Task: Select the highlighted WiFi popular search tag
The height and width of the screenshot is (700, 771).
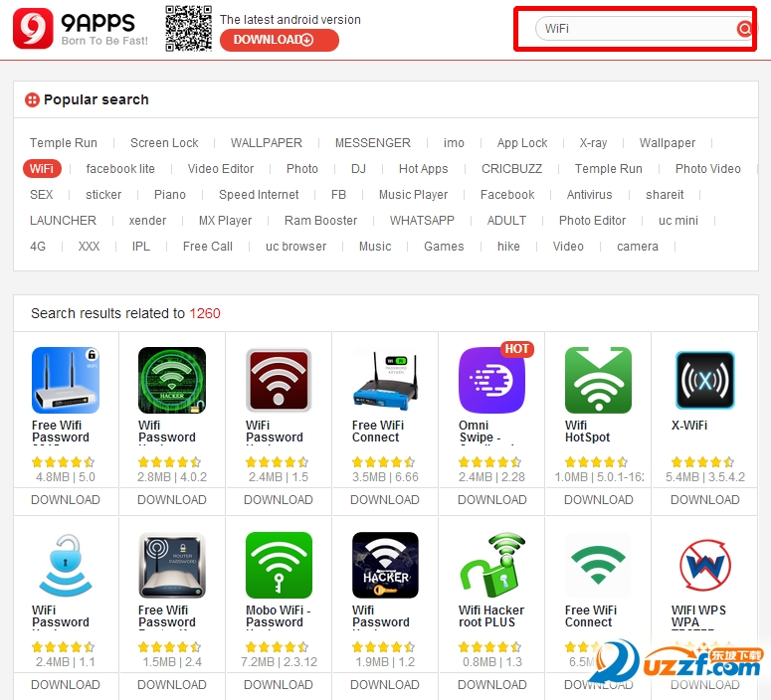Action: click(x=42, y=169)
